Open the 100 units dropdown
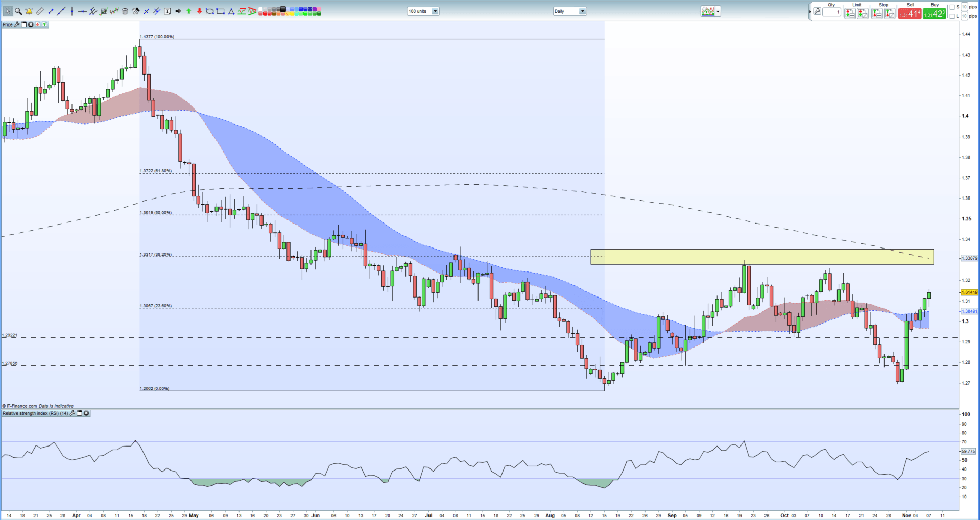The width and height of the screenshot is (980, 520). [x=423, y=11]
